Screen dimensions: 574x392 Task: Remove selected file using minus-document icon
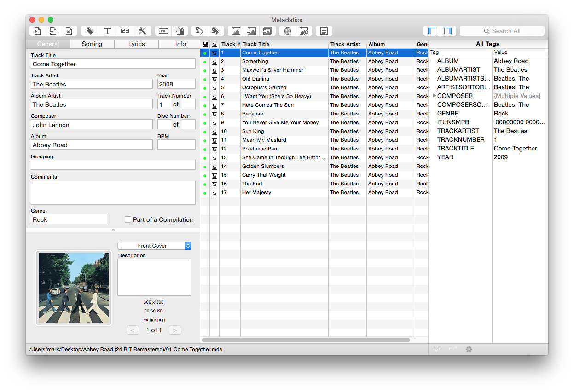(x=53, y=31)
